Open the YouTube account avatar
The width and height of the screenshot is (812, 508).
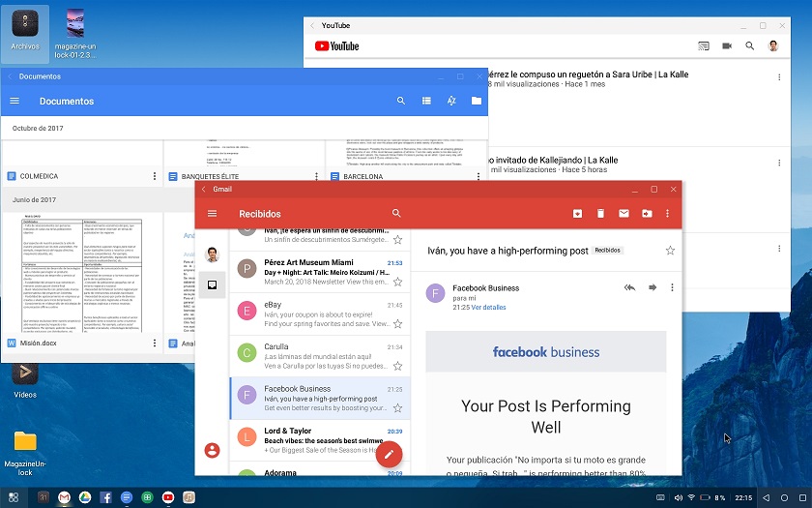click(x=773, y=46)
